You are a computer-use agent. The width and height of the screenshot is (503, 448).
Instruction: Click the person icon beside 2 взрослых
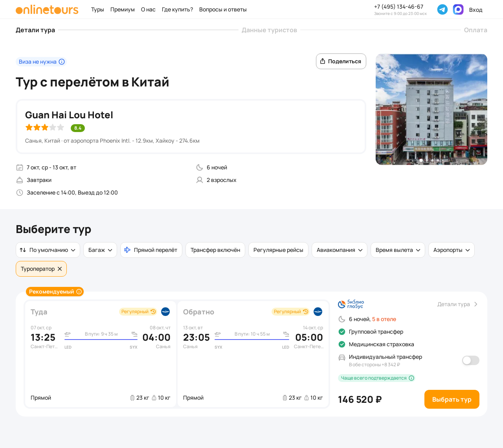click(200, 180)
